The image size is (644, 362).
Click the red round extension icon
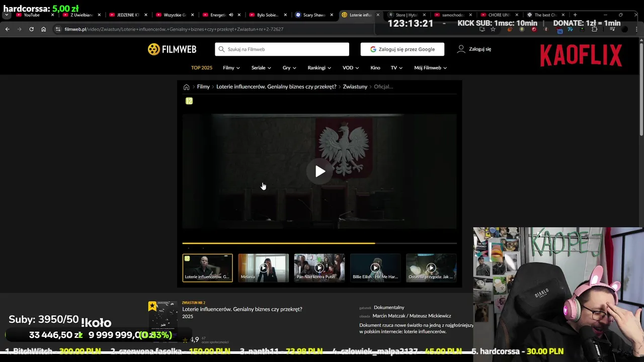(x=534, y=29)
